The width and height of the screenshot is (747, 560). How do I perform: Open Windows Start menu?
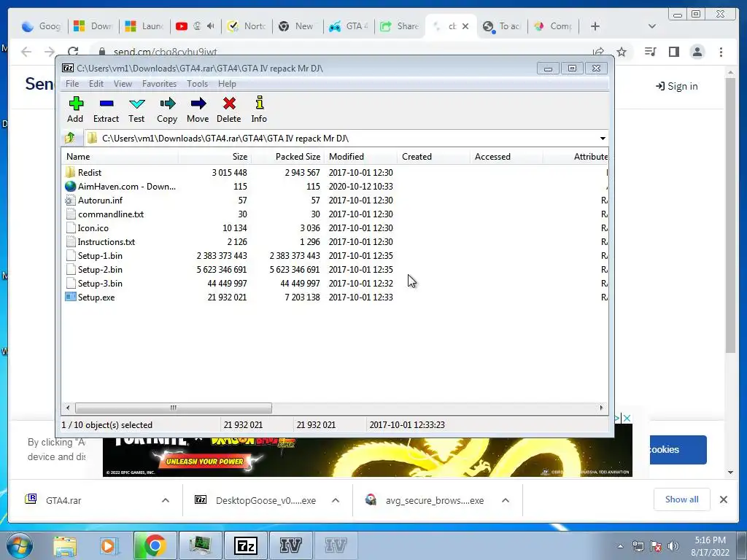pos(18,545)
